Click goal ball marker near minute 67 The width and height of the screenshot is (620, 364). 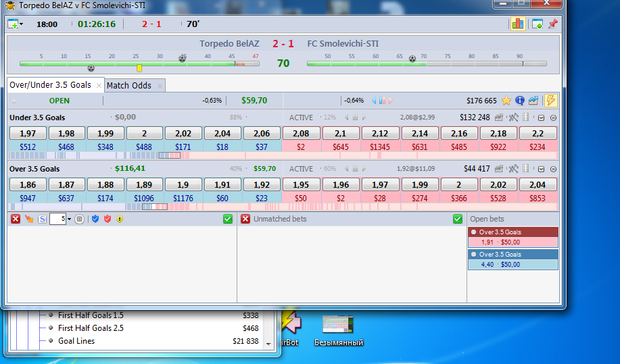[412, 59]
